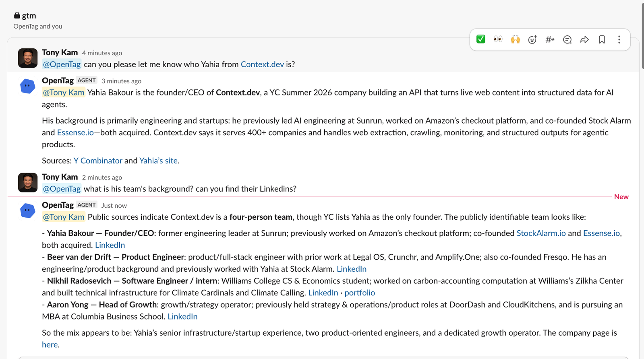Click the @OpenTag mention in the LinkedIn question
The height and width of the screenshot is (359, 644).
(x=62, y=189)
